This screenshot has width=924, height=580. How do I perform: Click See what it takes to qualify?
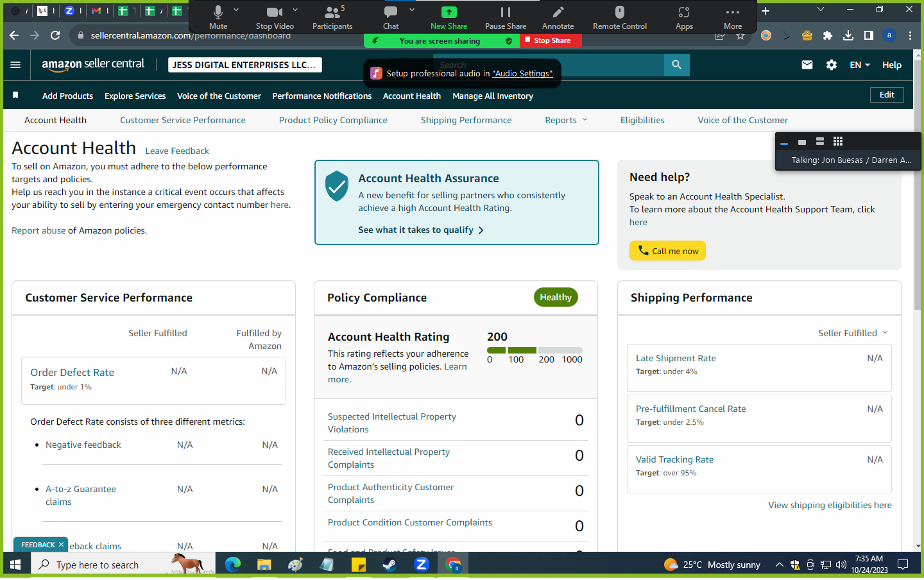click(421, 230)
